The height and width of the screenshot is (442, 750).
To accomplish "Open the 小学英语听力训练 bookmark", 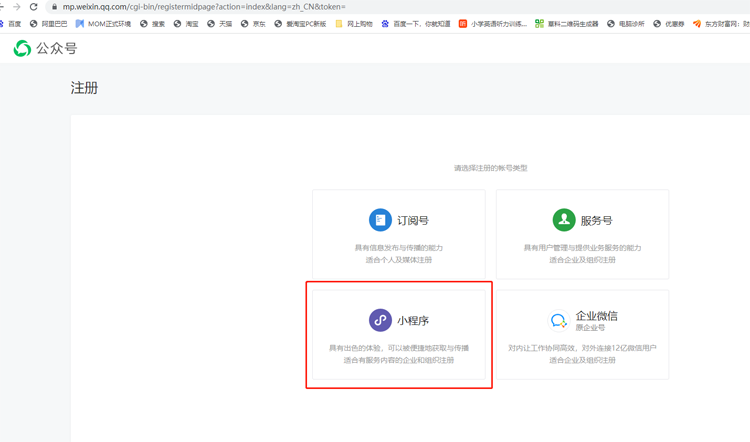I will (x=493, y=24).
